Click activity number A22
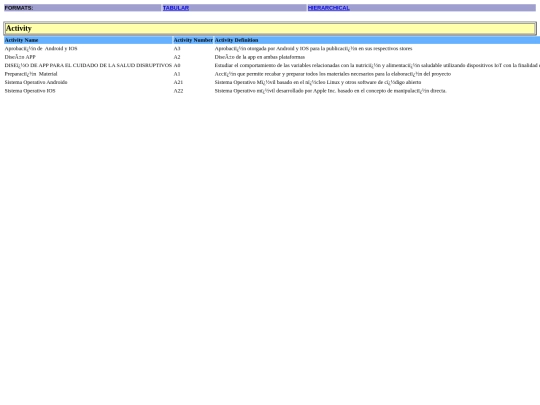This screenshot has height=405, width=540. coord(178,91)
